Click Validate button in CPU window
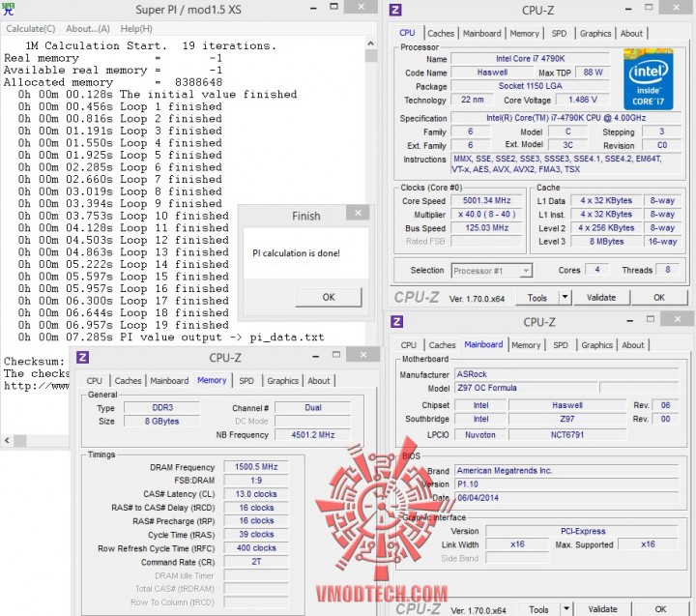Screen dimensions: 696x616 point(601,298)
